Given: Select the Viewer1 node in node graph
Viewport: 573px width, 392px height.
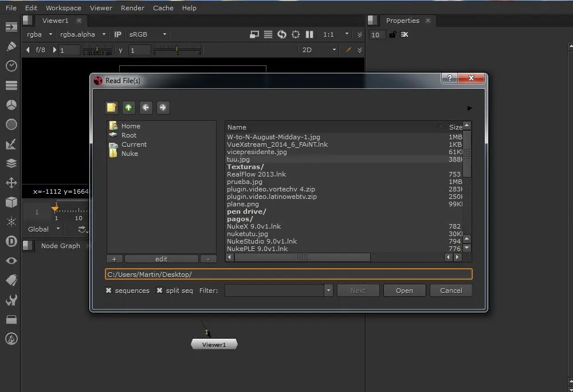Looking at the screenshot, I should click(x=214, y=344).
